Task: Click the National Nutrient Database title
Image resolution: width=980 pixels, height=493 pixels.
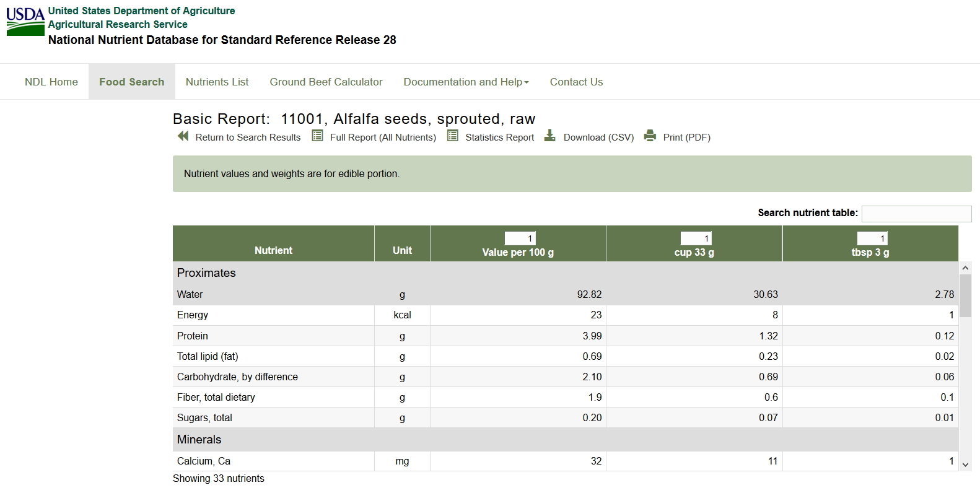Action: coord(222,40)
